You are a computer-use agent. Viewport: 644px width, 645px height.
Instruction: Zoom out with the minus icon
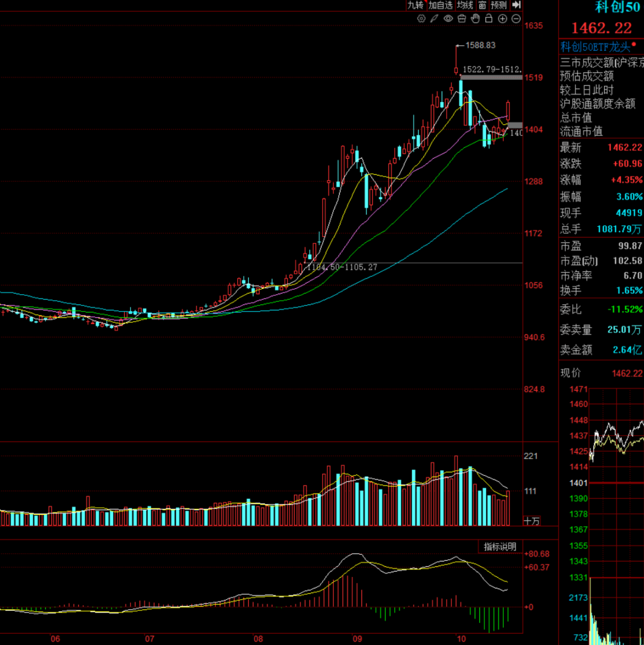click(x=516, y=18)
